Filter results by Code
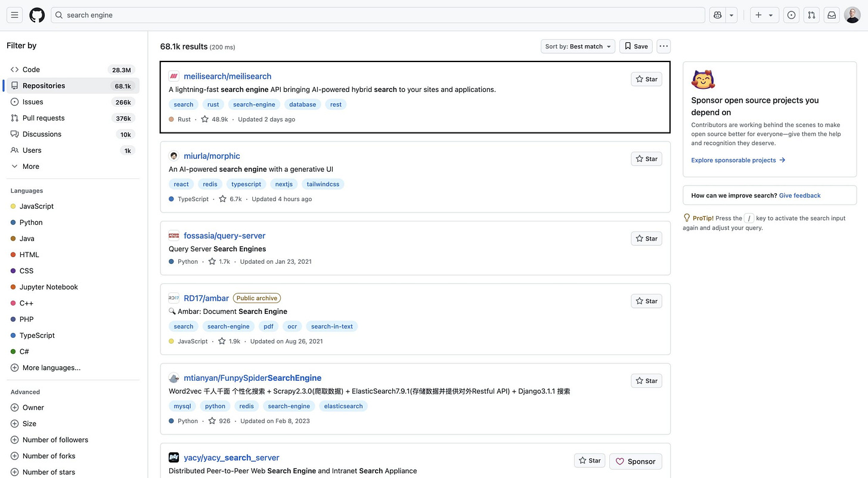This screenshot has width=868, height=478. 72,70
